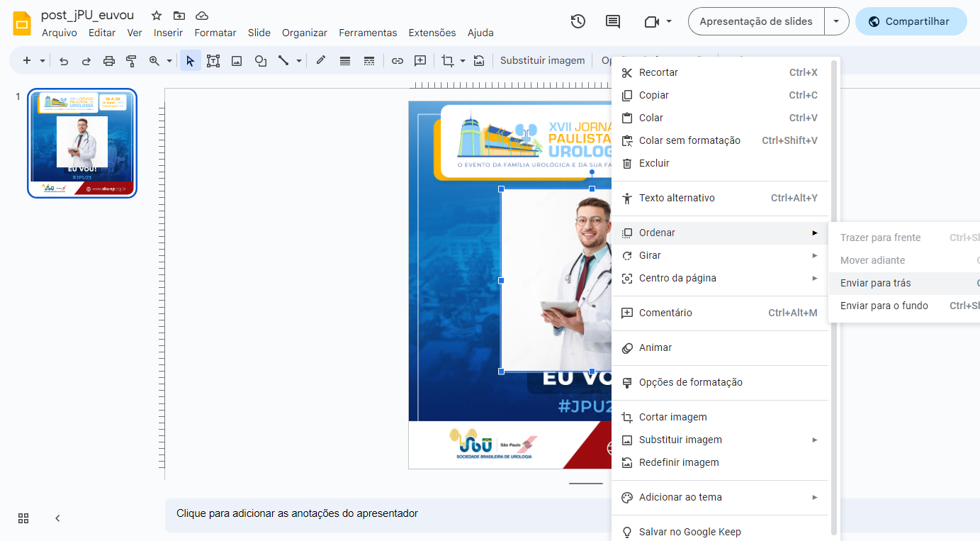Choose Enviar para trás option

click(x=876, y=283)
